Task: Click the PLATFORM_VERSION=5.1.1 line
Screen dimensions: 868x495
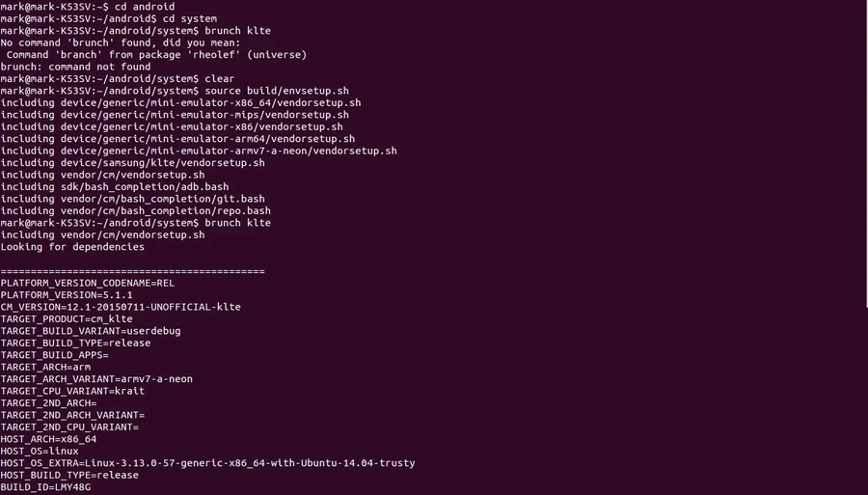Action: (67, 294)
